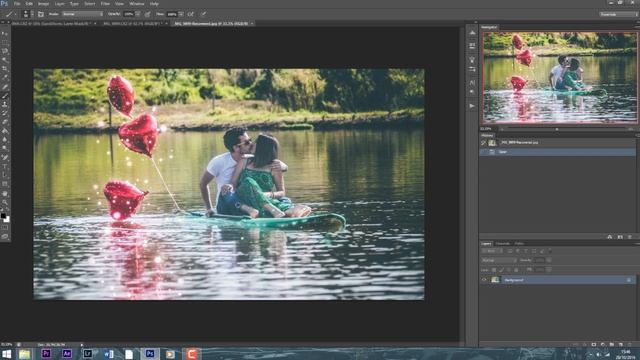
Task: Select the Clone Stamp tool
Action: [x=5, y=104]
